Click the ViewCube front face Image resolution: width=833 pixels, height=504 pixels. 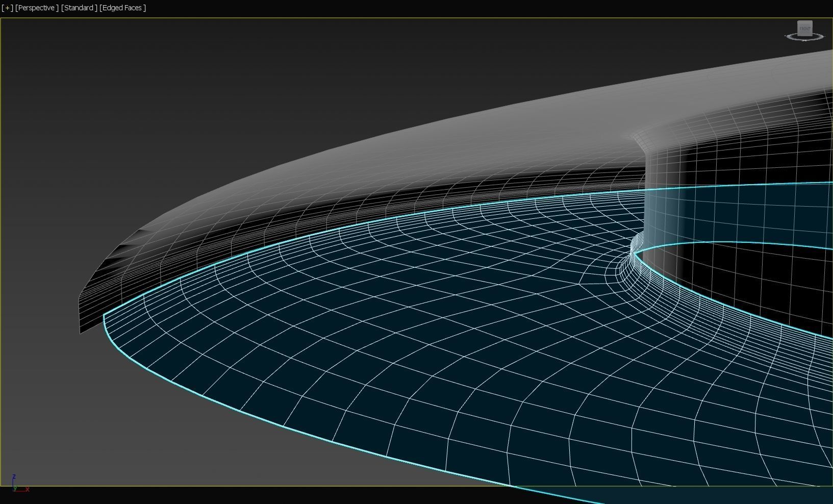[x=804, y=28]
